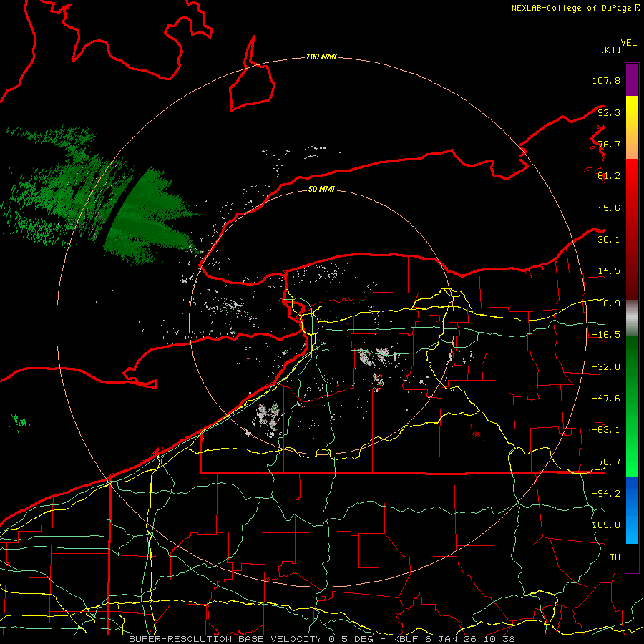Screen dimensions: 644x644
Task: Click the [KT] units label
Action: point(610,49)
